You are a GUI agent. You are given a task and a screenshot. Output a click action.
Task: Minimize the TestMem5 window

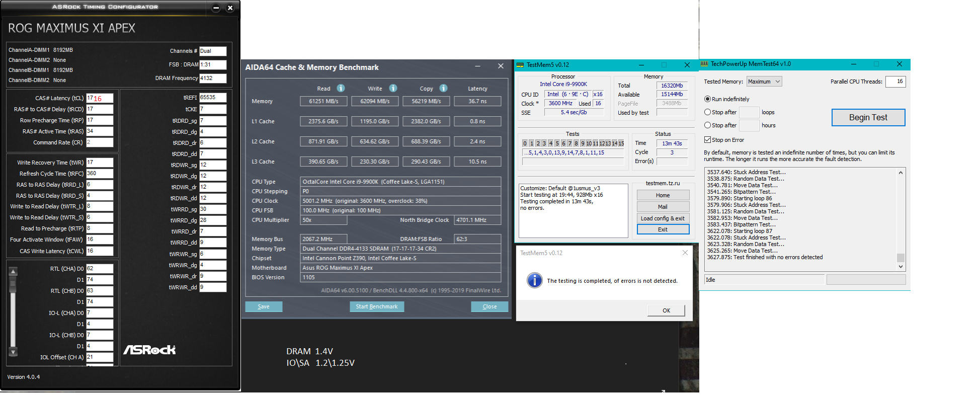[641, 65]
